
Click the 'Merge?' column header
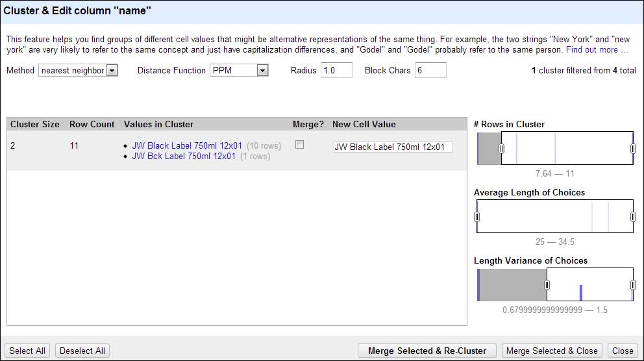308,125
